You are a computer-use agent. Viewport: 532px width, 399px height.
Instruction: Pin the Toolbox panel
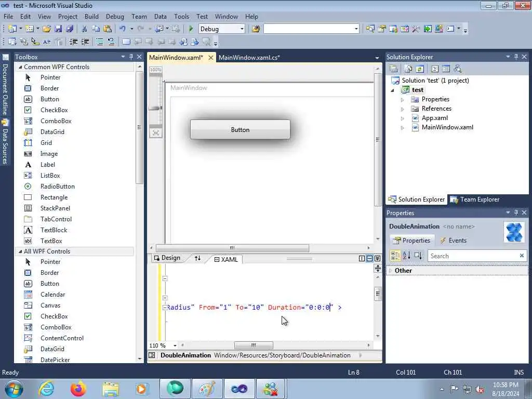[x=131, y=57]
